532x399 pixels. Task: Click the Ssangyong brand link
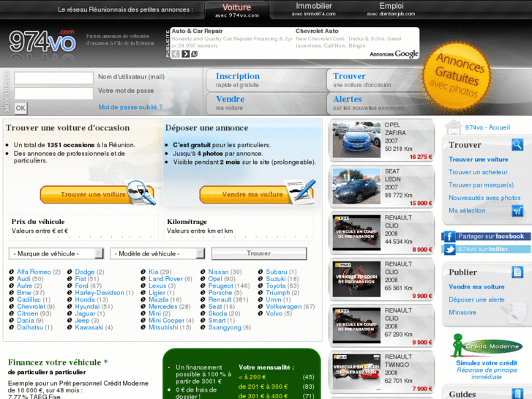tap(225, 327)
